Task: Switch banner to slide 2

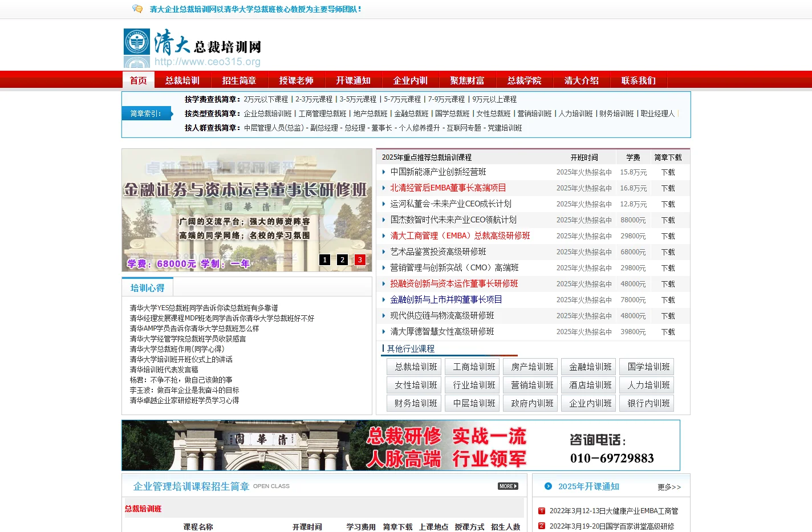Action: coord(343,259)
